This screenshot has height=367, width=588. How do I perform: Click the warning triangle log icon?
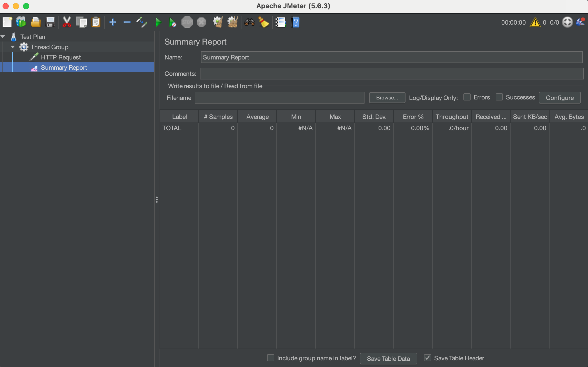535,22
